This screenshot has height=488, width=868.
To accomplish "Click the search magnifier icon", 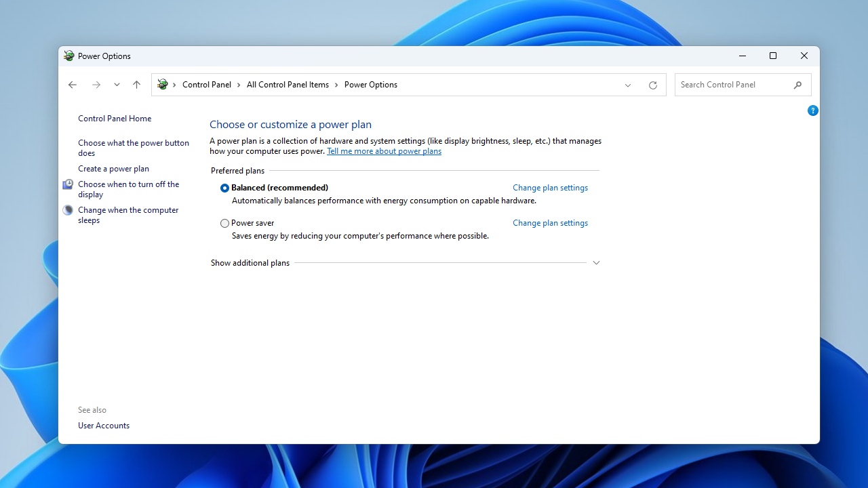I will tap(797, 85).
